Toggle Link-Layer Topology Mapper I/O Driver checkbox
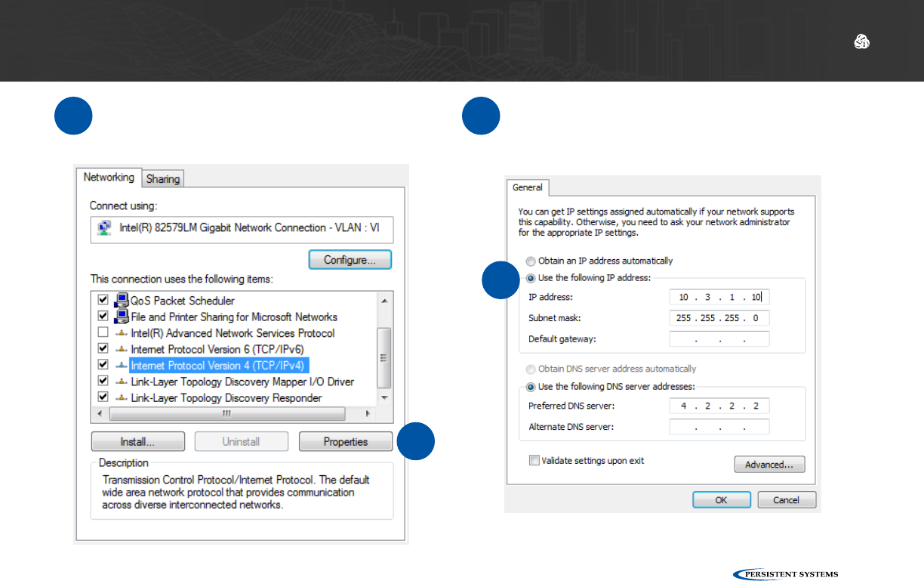Image resolution: width=924 pixels, height=581 pixels. coord(103,382)
